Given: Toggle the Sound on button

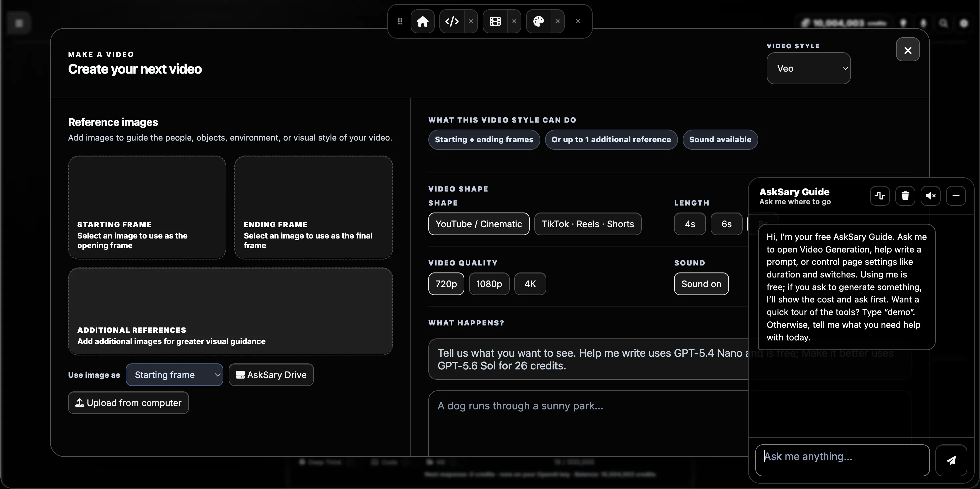Looking at the screenshot, I should [701, 284].
